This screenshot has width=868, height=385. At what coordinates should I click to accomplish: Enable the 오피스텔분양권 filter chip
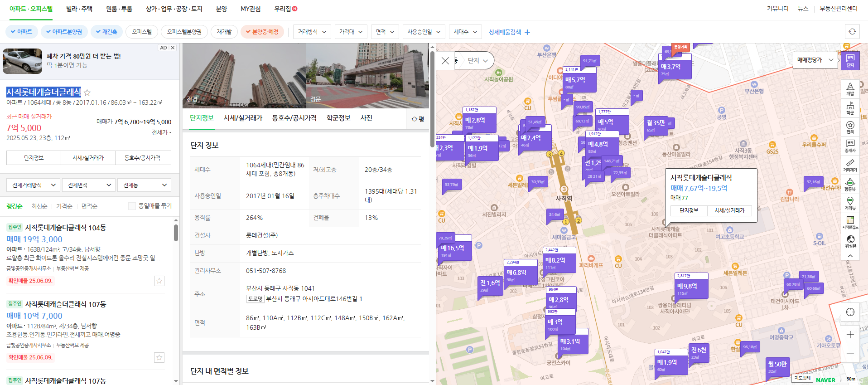[x=184, y=32]
